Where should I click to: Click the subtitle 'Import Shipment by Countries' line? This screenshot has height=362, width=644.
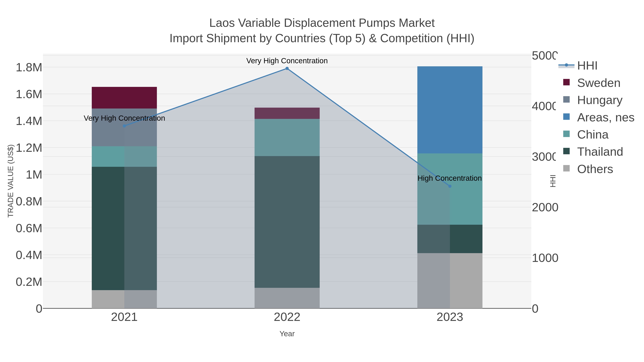tap(322, 38)
